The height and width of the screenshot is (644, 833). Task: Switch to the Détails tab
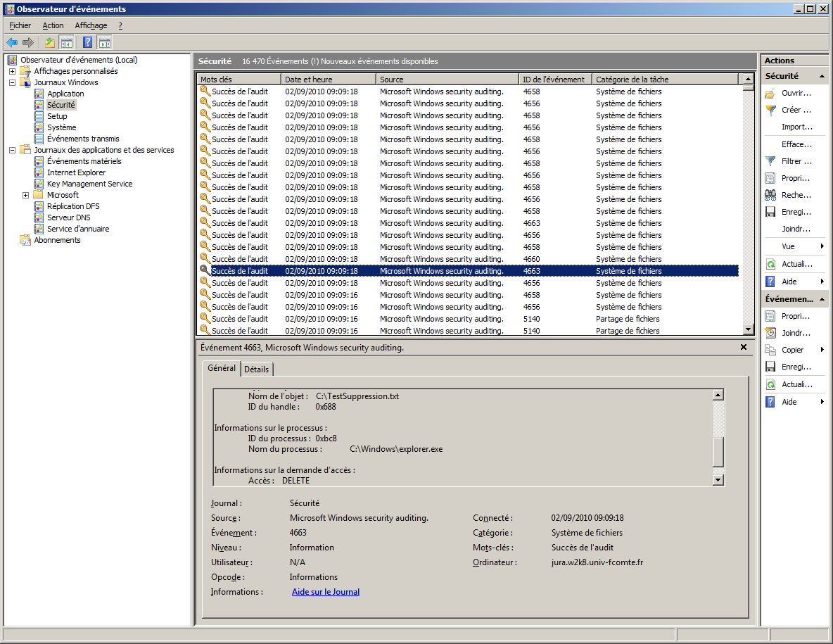257,370
